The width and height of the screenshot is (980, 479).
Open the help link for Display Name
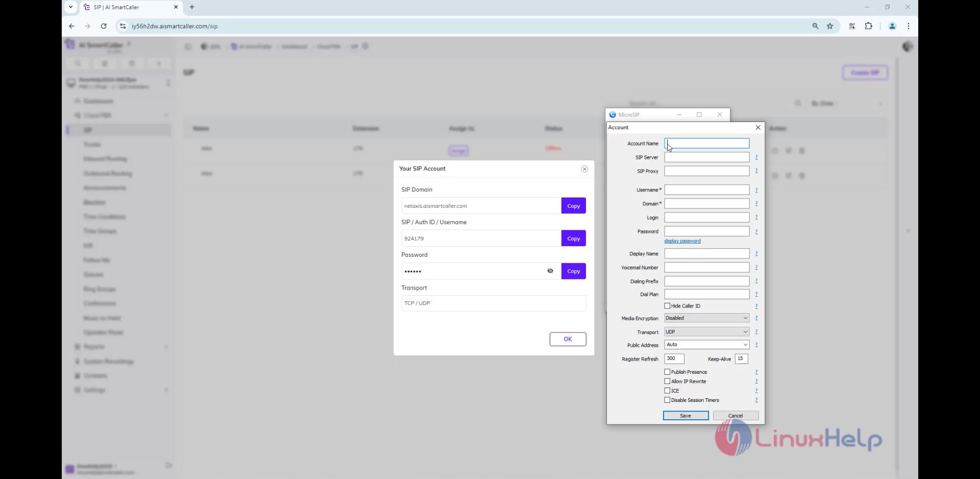756,254
